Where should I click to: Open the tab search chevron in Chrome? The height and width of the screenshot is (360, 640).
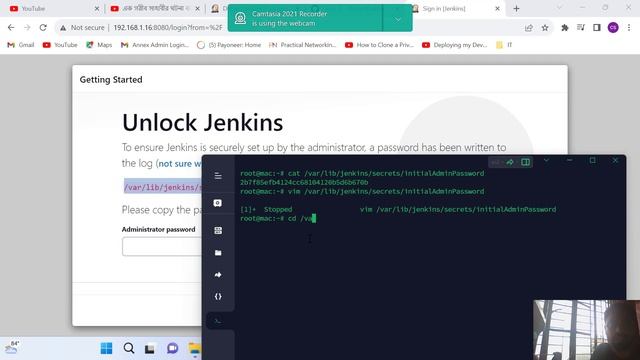coord(559,8)
